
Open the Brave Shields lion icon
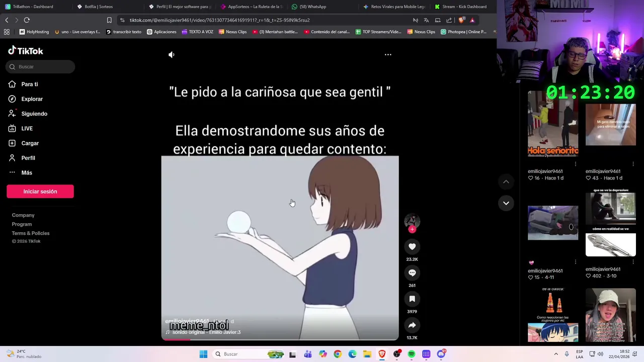tap(461, 20)
